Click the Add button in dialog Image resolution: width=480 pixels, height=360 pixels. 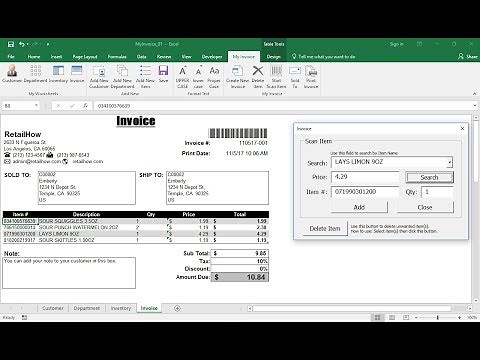(x=359, y=207)
